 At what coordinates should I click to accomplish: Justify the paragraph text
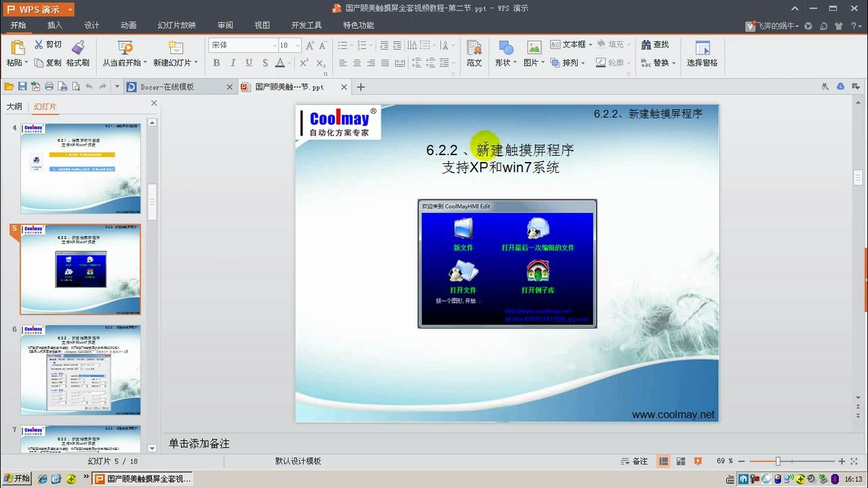pyautogui.click(x=385, y=62)
